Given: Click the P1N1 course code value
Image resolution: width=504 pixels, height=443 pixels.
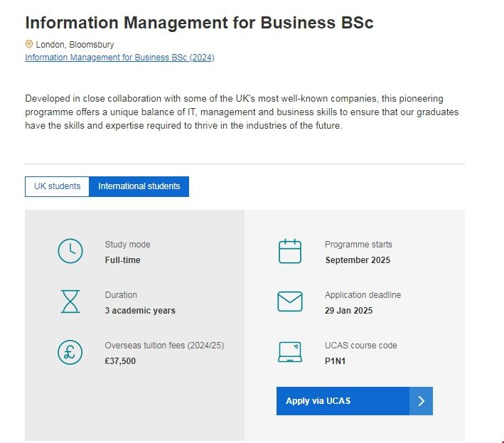Looking at the screenshot, I should tap(335, 361).
